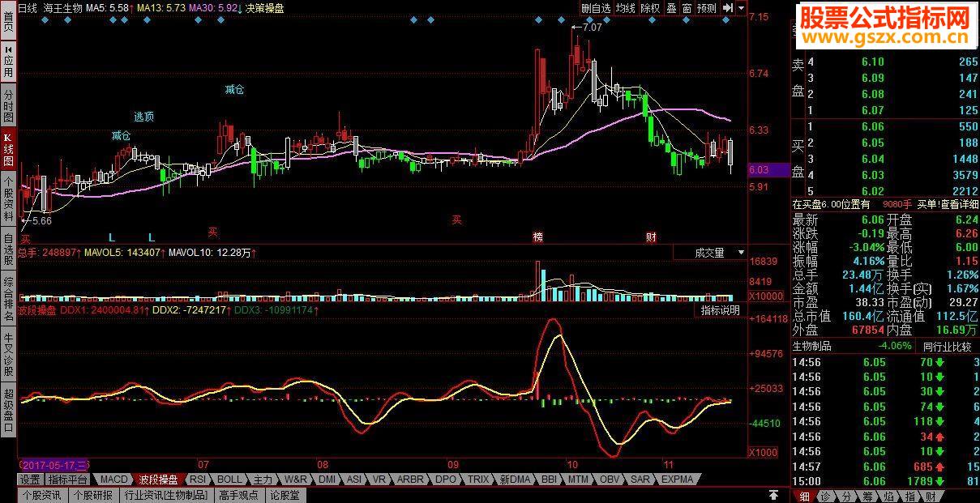Select the 波段操盘 indicator tab
Viewport: 980px width, 503px height.
tap(157, 480)
